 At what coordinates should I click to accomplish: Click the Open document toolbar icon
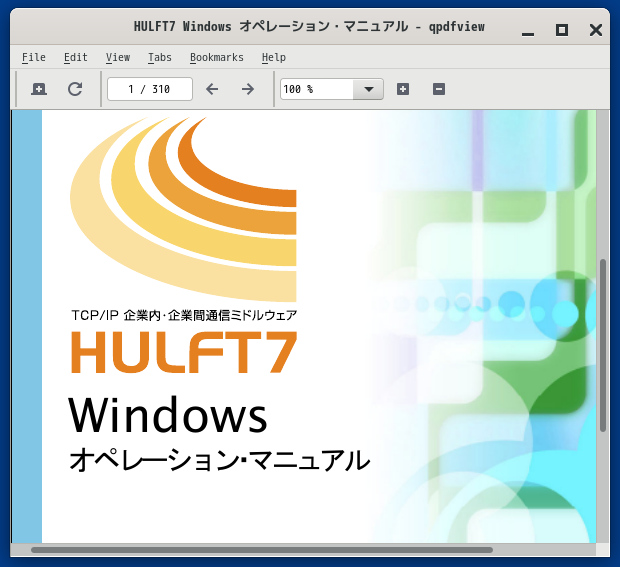39,89
